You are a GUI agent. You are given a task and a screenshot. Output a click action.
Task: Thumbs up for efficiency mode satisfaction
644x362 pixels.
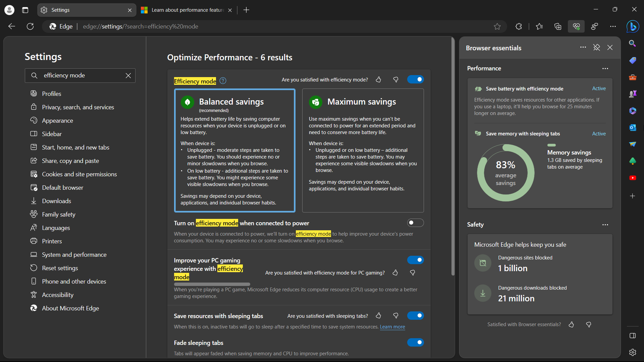[x=378, y=80]
